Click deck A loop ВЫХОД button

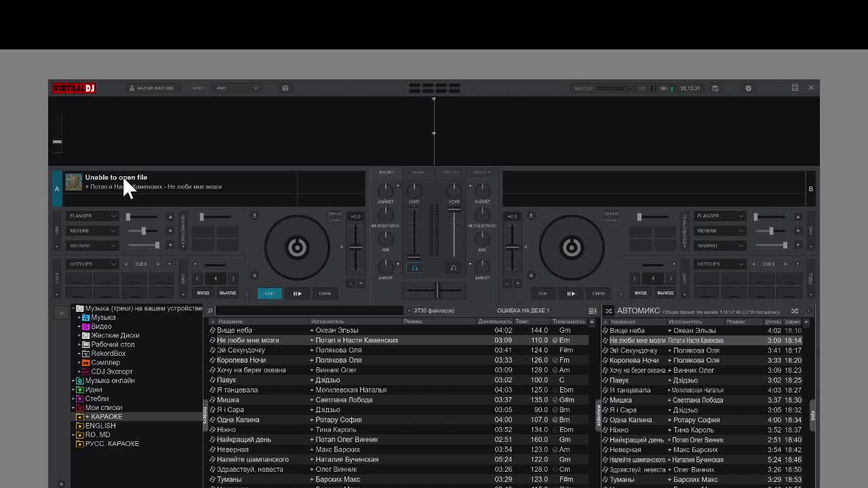[227, 293]
